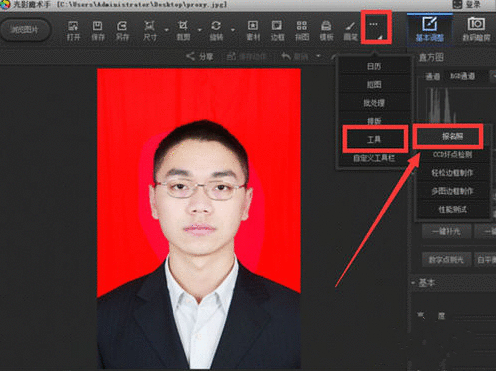496x371 pixels.
Task: Open the undo history dropdown arrow
Action: tap(318, 56)
